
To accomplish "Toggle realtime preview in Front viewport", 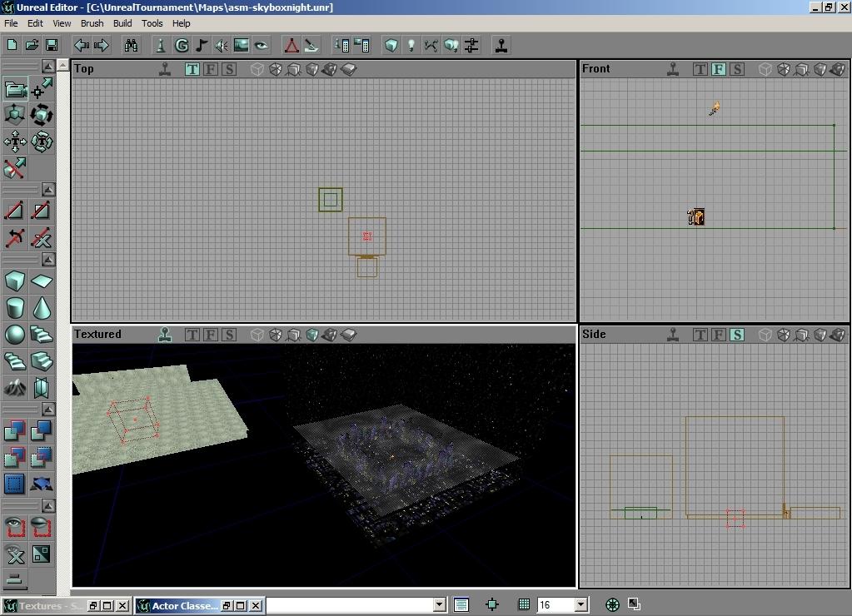I will [x=672, y=69].
